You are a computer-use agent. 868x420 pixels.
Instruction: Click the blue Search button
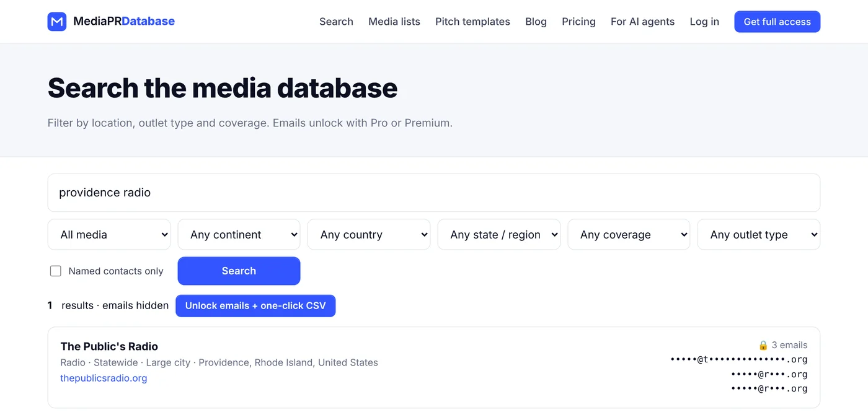click(x=239, y=271)
